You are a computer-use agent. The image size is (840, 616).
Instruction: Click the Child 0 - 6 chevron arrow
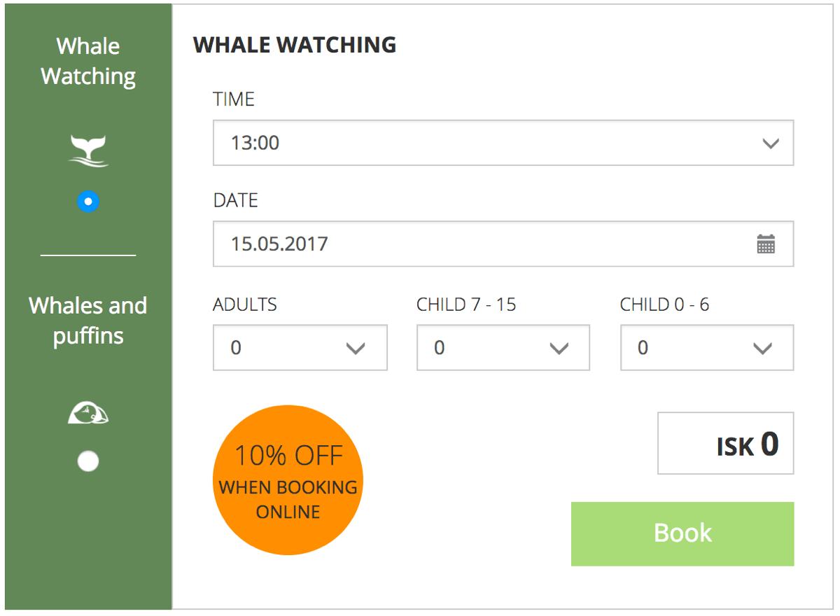coord(762,348)
